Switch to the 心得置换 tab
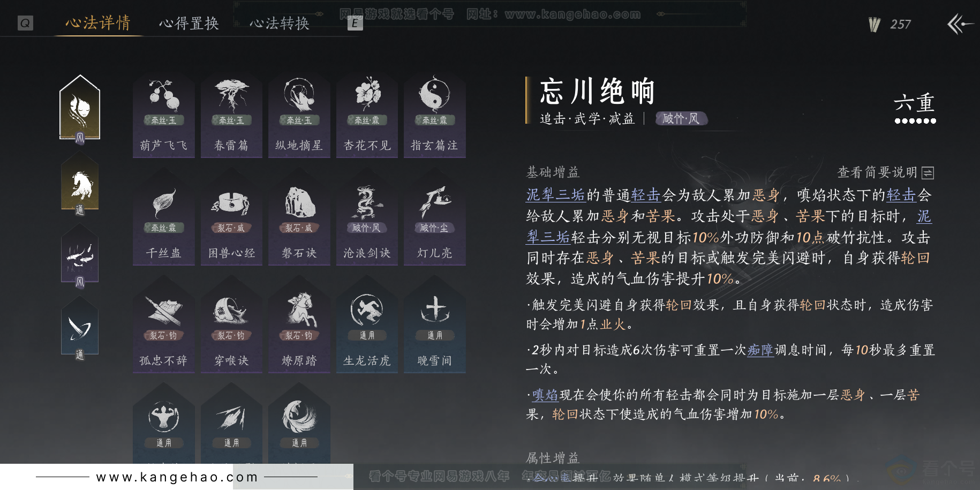Screen dimensions: 980x490 (189, 23)
